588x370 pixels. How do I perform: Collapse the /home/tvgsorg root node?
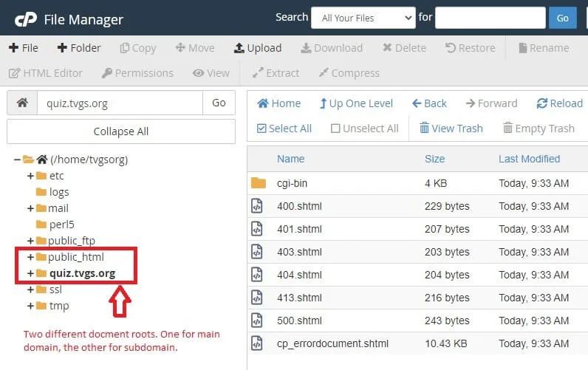(x=17, y=160)
